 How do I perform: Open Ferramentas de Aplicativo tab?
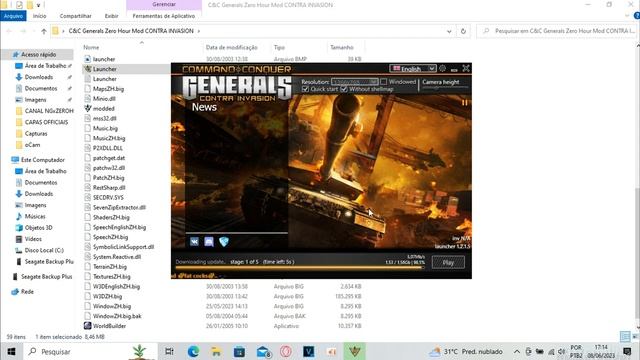click(164, 16)
